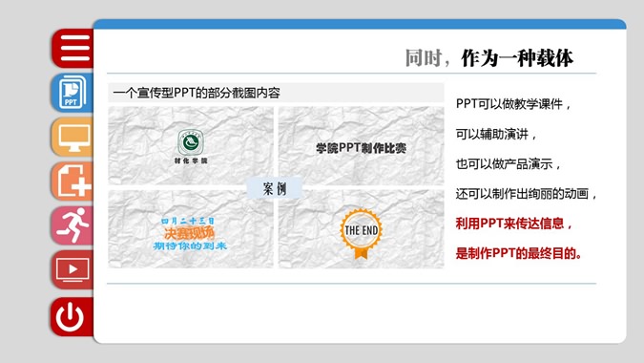Click the title 同时，作为一种载体
Image resolution: width=644 pixels, height=363 pixels.
coord(488,58)
